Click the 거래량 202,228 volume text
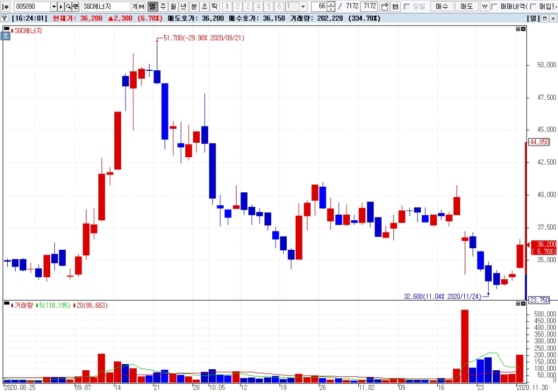The image size is (558, 392). click(x=316, y=18)
